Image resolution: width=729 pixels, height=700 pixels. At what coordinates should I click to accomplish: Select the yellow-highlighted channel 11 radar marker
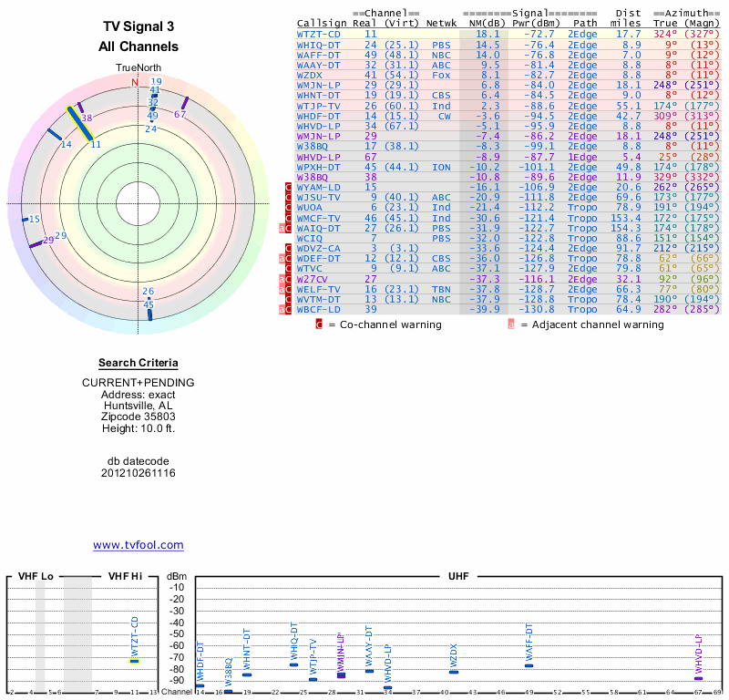[x=79, y=125]
